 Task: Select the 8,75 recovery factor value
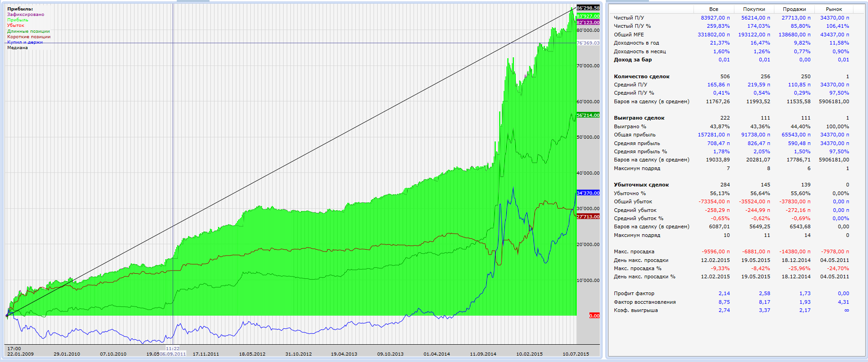coord(724,302)
